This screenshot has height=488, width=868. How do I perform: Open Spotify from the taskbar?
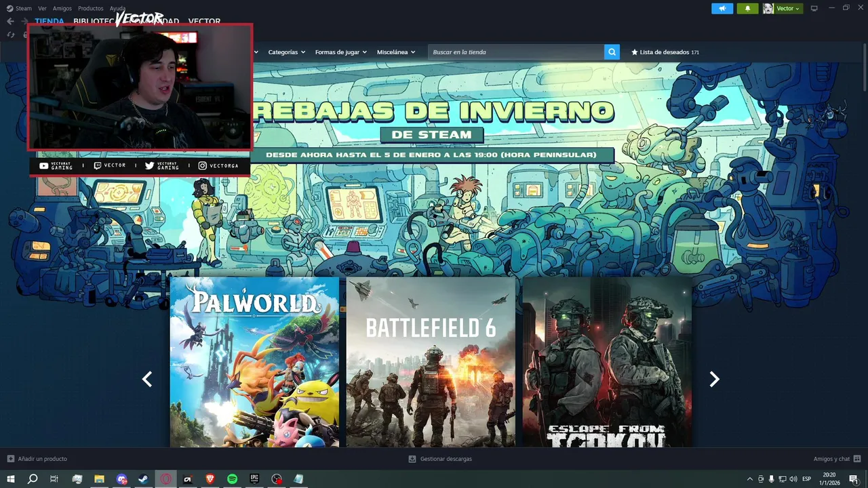coord(233,479)
